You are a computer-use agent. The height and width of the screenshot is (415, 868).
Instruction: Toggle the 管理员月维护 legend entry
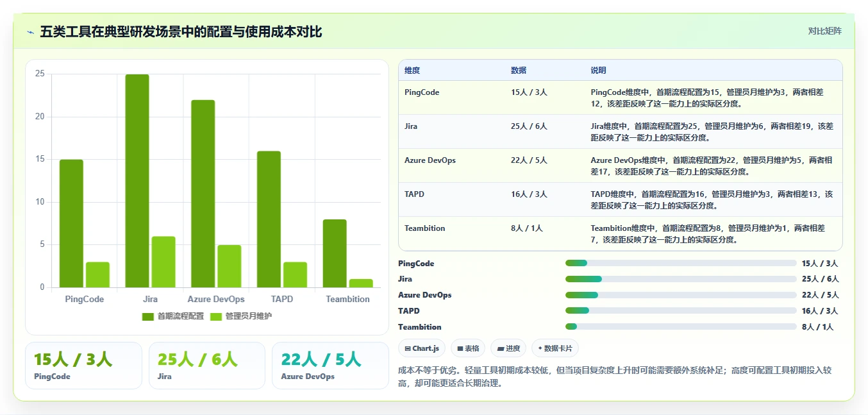(x=241, y=316)
